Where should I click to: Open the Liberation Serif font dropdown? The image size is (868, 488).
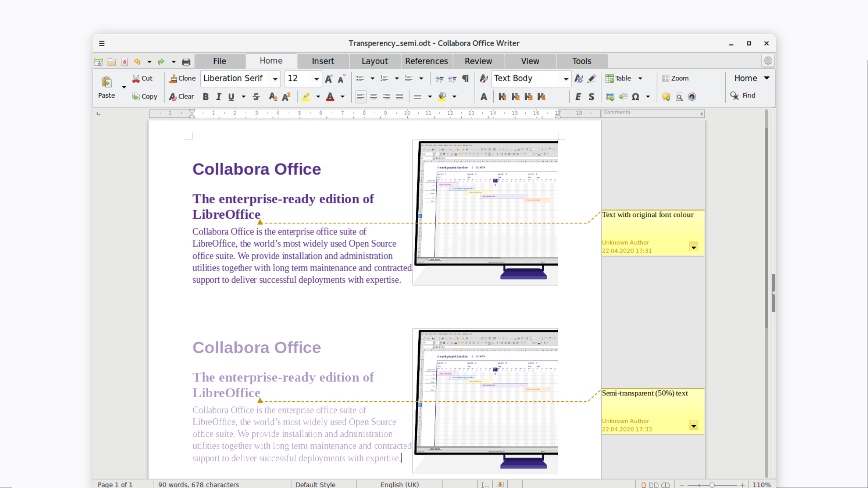(275, 79)
